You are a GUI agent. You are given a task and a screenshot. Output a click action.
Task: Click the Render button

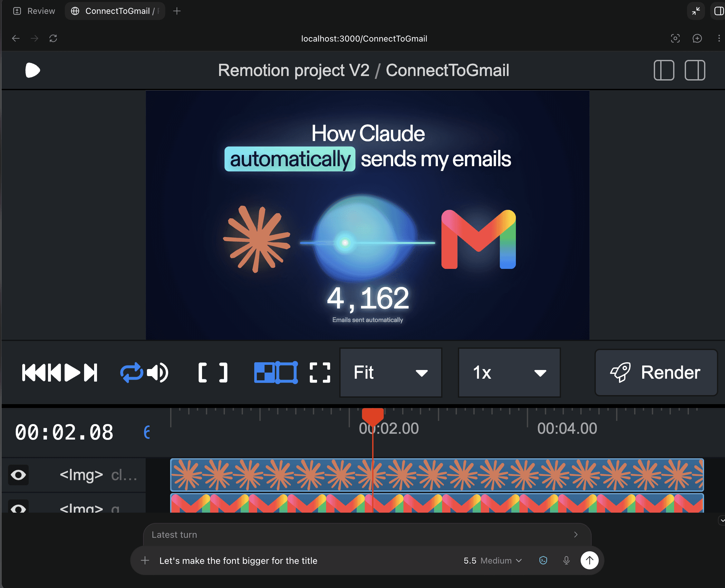point(656,373)
